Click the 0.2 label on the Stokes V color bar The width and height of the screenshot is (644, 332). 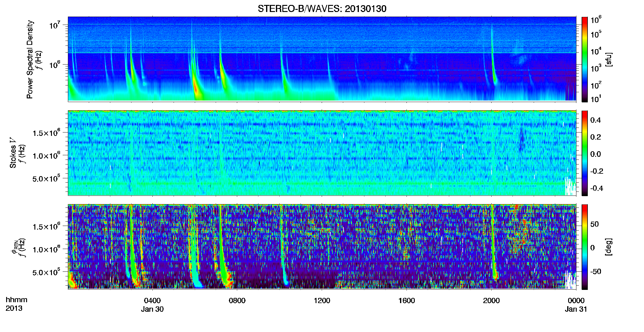(595, 137)
